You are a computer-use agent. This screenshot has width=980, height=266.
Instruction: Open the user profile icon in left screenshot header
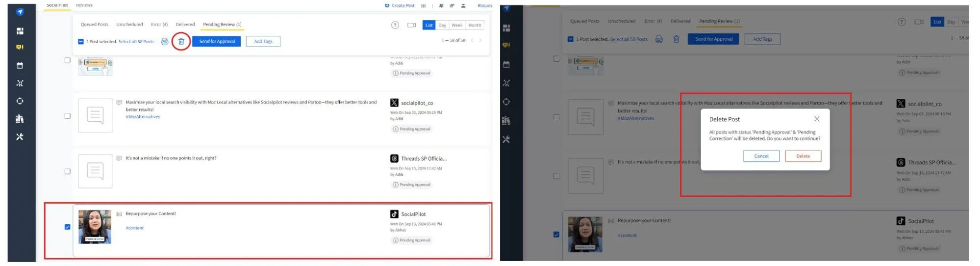pyautogui.click(x=463, y=6)
